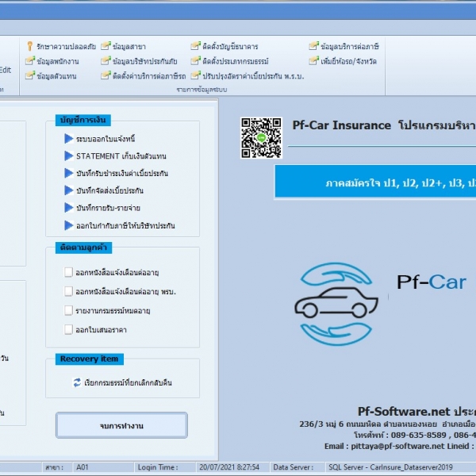
Task: Open ข้อมูลสาขา ribbon icon
Action: point(106,46)
